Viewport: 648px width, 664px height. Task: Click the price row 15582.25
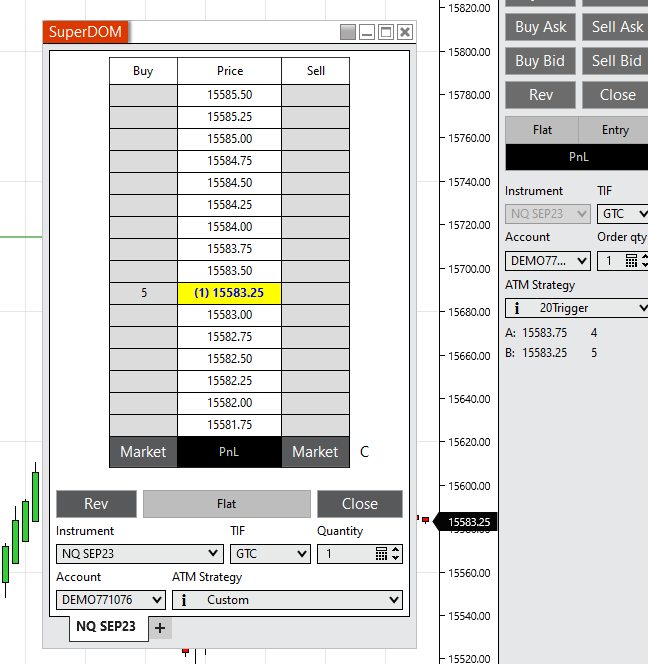(229, 381)
